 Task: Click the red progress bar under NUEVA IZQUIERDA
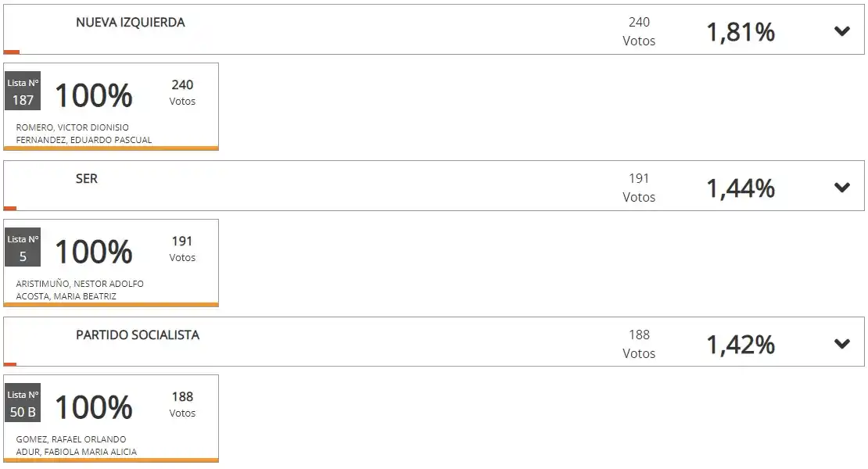(x=11, y=52)
